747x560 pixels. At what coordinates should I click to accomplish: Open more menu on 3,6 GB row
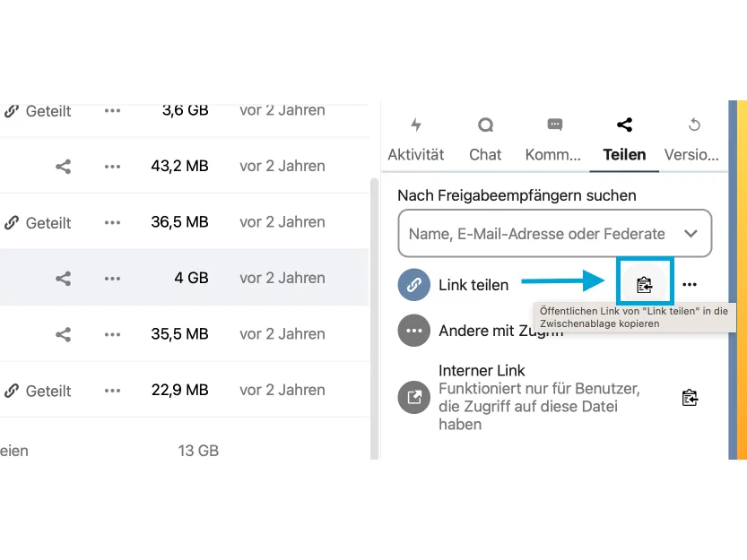click(x=112, y=110)
